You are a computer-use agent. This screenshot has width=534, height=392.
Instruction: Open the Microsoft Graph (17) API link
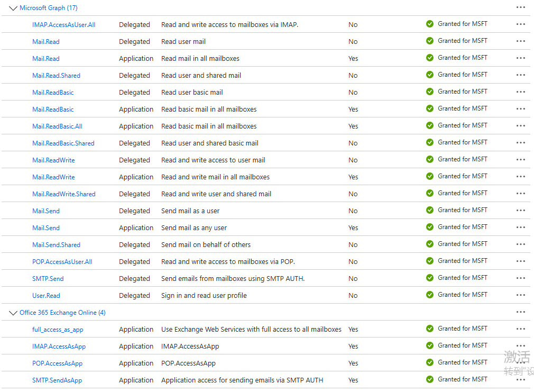point(49,8)
